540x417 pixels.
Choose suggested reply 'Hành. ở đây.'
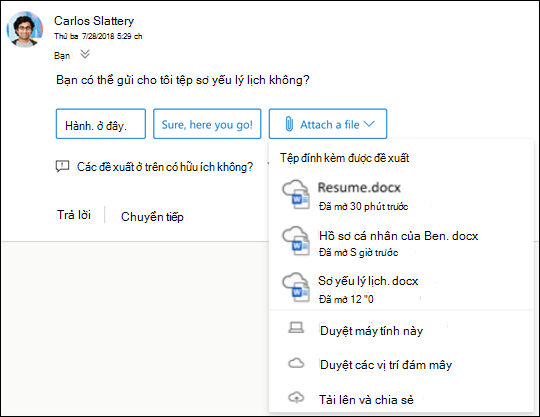101,124
